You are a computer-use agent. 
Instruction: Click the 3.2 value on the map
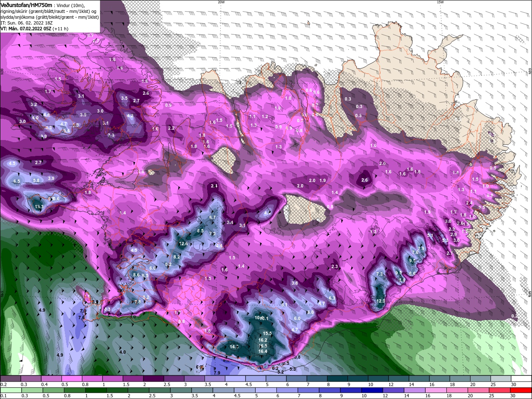[34, 104]
